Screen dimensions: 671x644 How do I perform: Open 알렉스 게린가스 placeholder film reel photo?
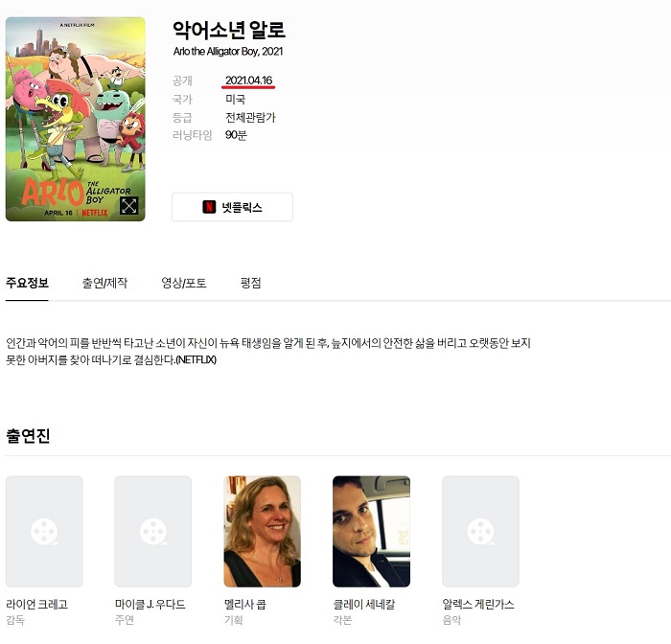point(480,532)
